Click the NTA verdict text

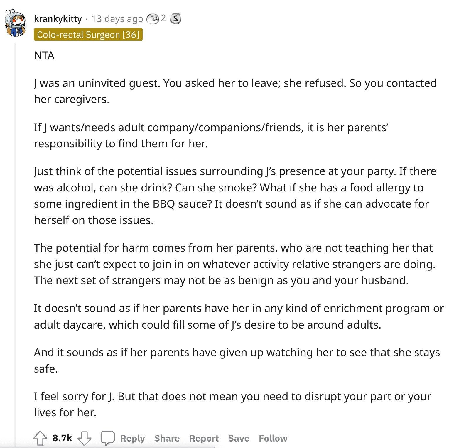coord(44,55)
